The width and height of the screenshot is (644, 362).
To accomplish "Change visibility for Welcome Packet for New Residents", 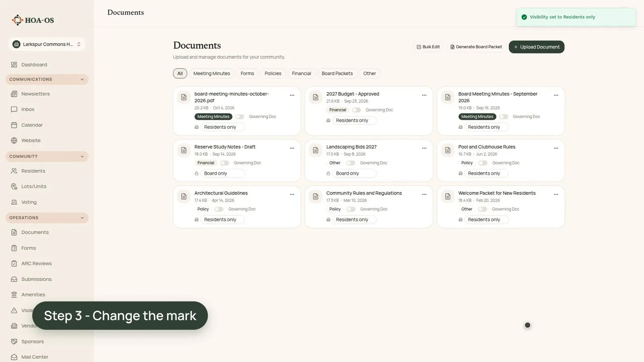I will (x=486, y=220).
